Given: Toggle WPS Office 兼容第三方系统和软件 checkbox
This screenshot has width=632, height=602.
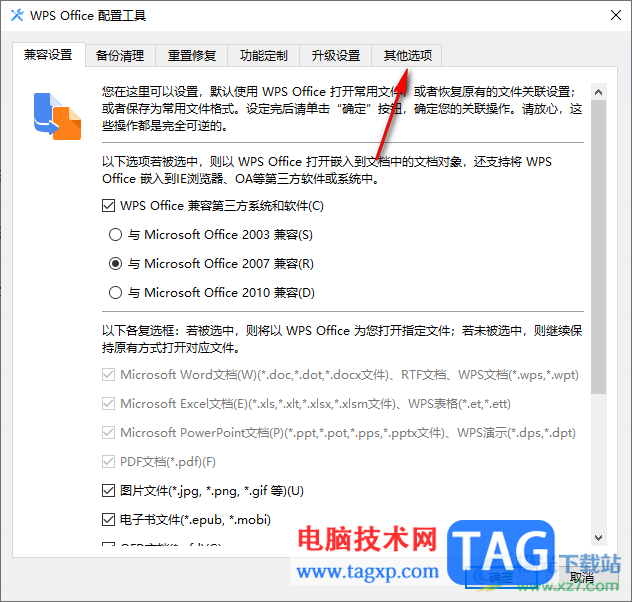Looking at the screenshot, I should pos(108,206).
